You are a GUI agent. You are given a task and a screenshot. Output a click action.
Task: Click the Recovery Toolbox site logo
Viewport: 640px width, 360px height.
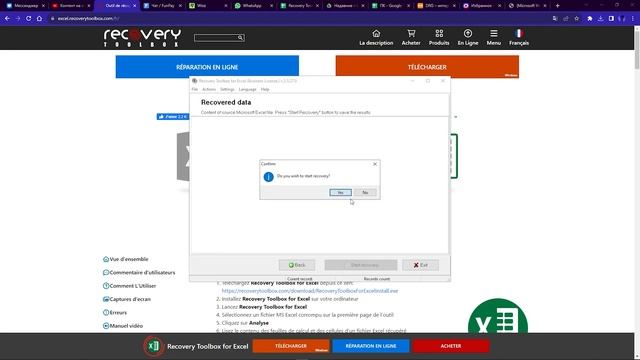coord(142,38)
